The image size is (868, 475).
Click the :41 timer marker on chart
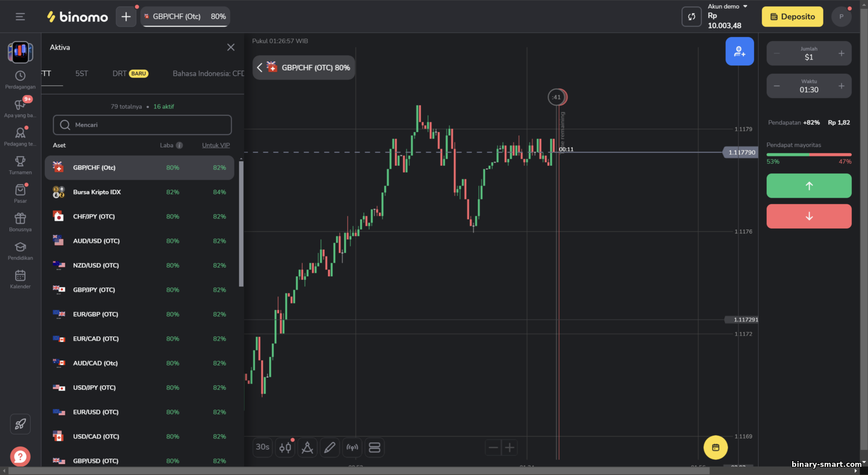click(557, 97)
